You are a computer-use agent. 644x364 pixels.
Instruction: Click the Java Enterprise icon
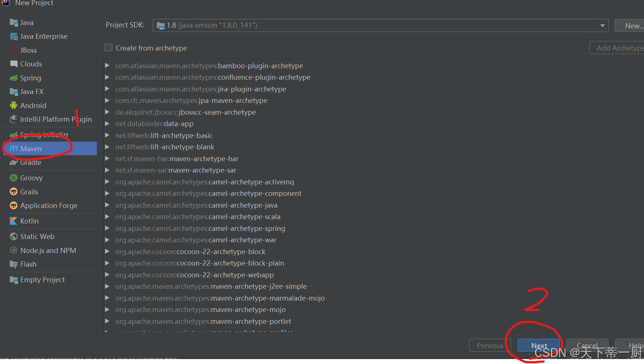tap(14, 37)
